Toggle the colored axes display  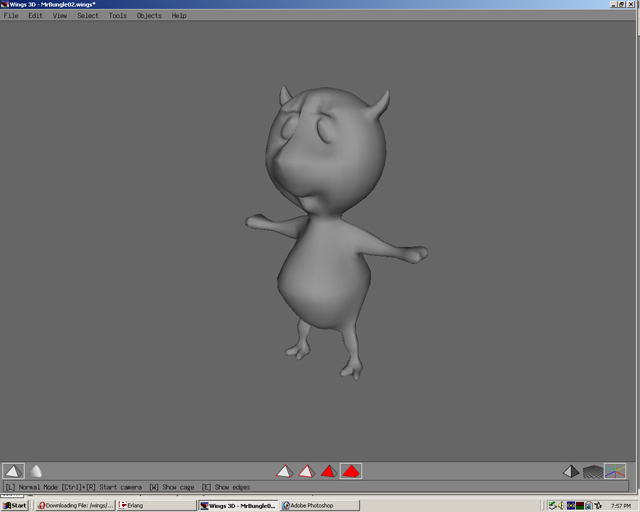point(615,471)
